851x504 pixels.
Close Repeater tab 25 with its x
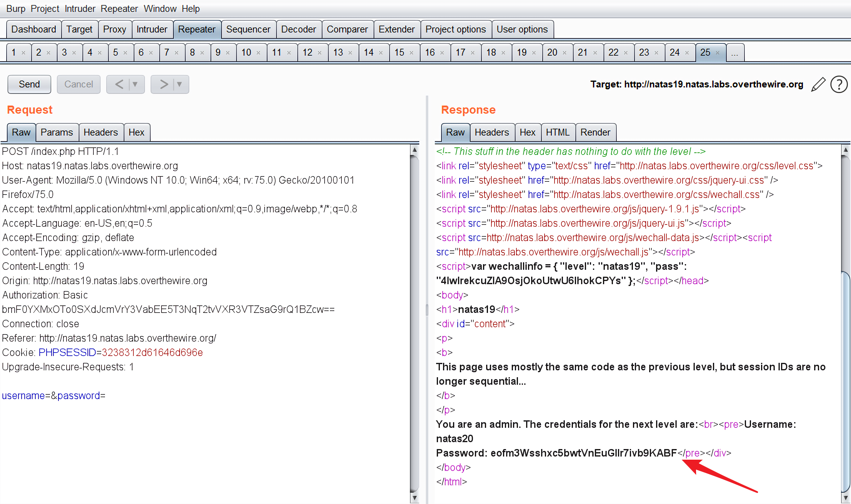(718, 53)
